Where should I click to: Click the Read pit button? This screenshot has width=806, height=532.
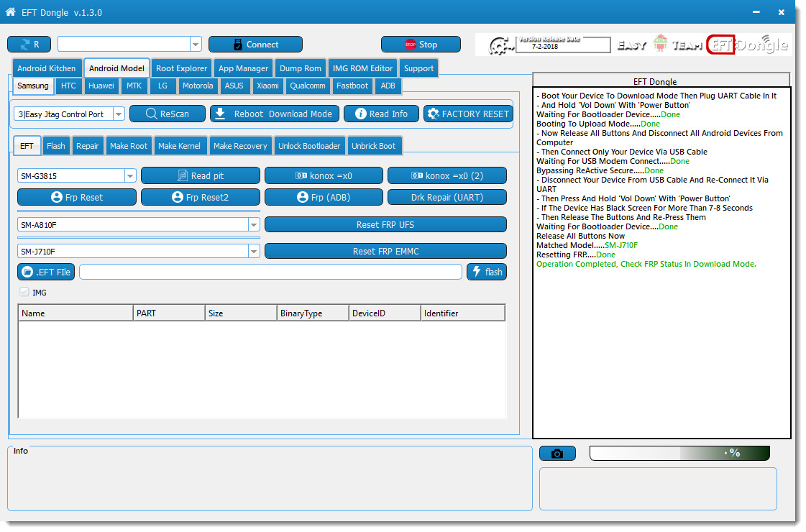click(201, 176)
